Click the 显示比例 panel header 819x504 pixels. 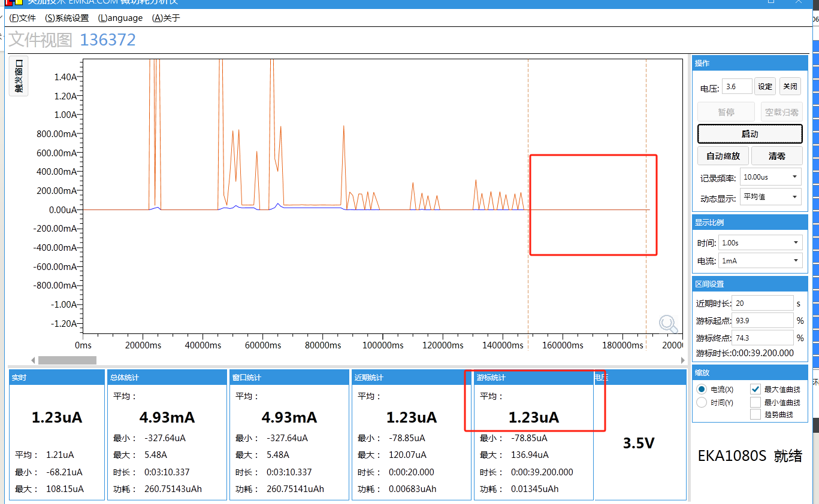(x=750, y=222)
